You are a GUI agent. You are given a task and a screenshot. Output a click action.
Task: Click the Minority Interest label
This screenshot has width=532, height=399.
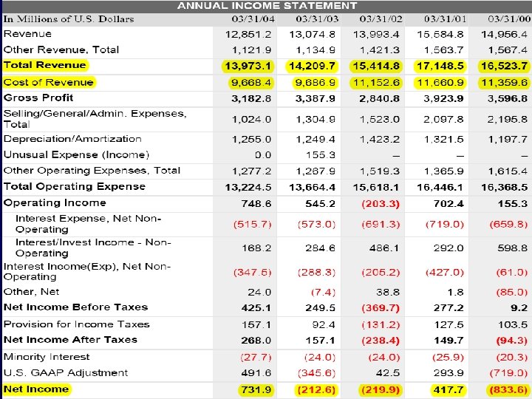click(47, 357)
